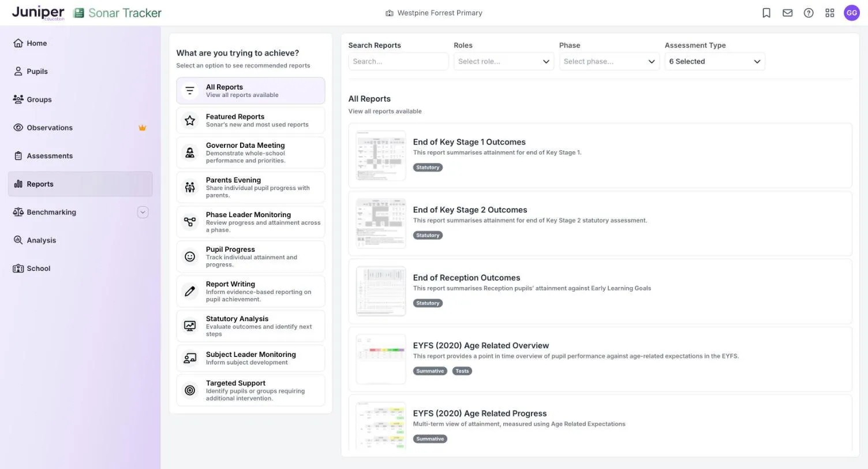Screen dimensions: 868x469
Task: Choose the Report Writing option
Action: click(250, 291)
